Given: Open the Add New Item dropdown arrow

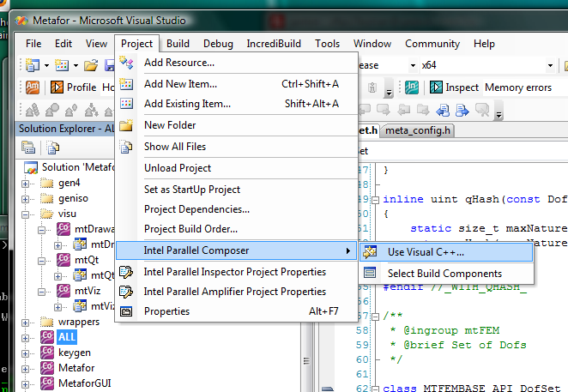Looking at the screenshot, I should [x=76, y=65].
